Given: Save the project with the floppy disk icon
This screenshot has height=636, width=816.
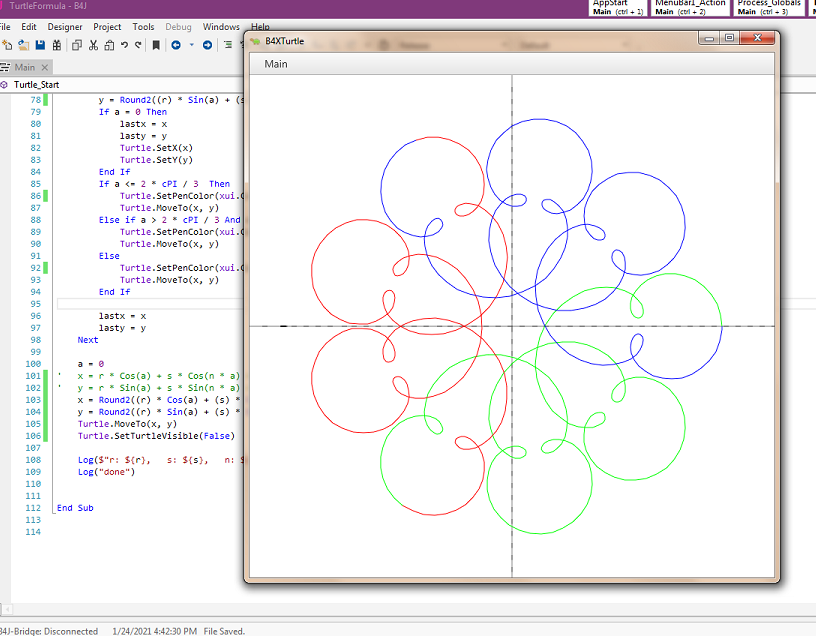Looking at the screenshot, I should coord(40,45).
